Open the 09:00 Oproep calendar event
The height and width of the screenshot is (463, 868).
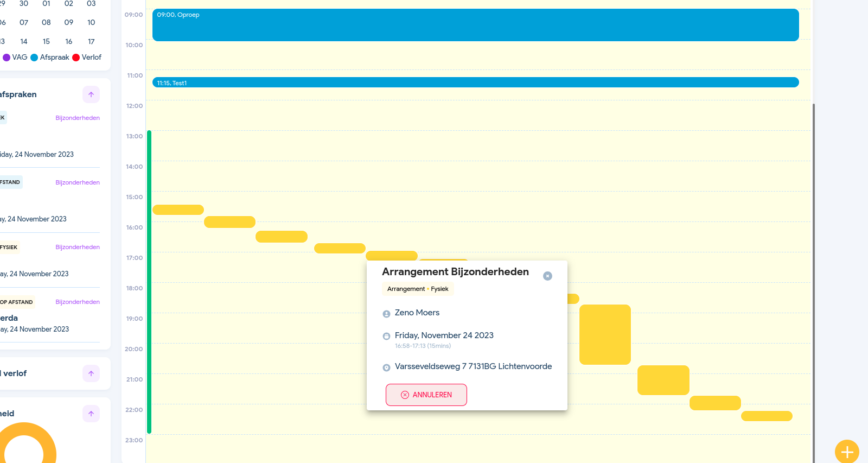tap(475, 25)
